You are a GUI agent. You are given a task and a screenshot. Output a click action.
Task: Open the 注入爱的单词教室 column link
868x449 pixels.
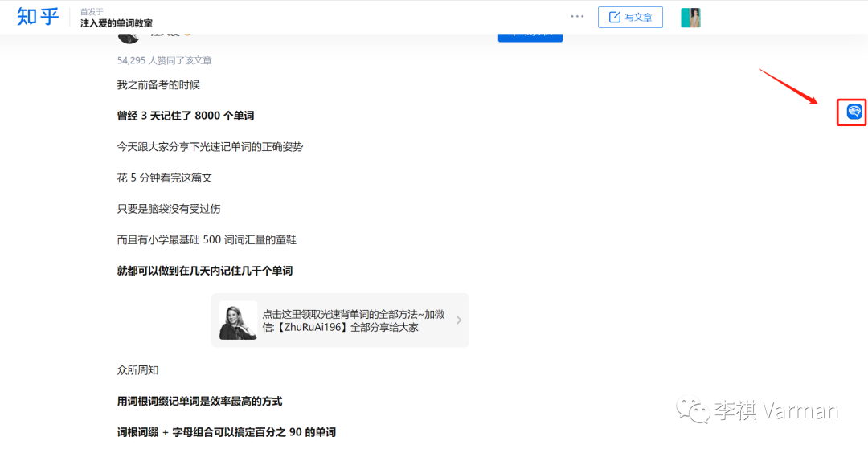coord(116,23)
